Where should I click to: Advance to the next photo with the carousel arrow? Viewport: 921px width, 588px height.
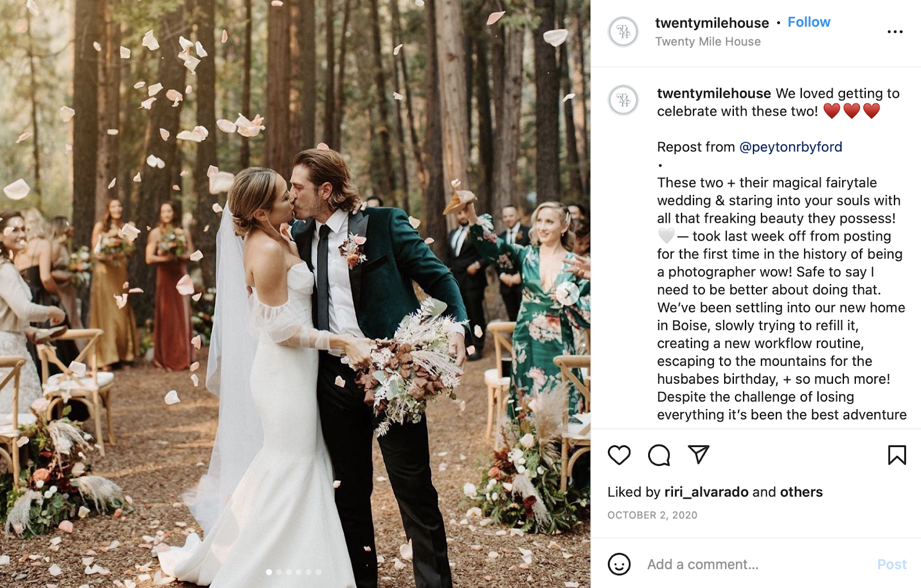coord(568,293)
